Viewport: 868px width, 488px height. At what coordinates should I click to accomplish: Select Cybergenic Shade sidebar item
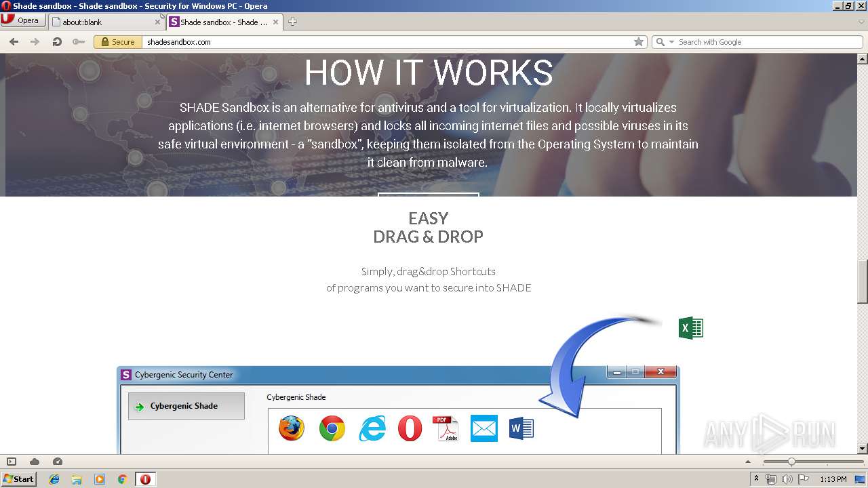(186, 406)
